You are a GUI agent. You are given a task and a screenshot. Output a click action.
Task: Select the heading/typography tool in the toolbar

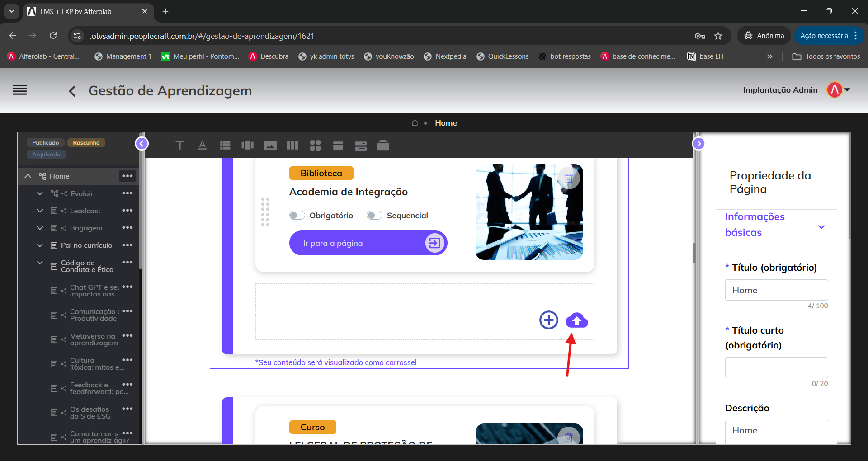(x=202, y=145)
